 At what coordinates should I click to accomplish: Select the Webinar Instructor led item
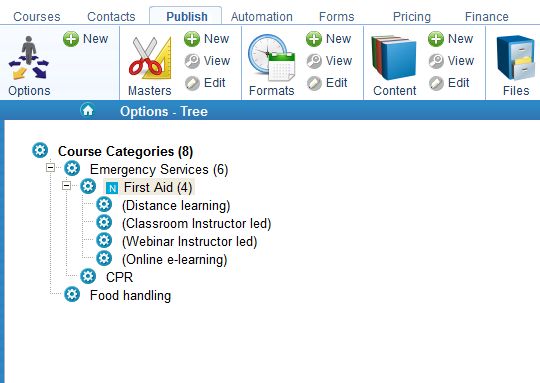point(190,241)
